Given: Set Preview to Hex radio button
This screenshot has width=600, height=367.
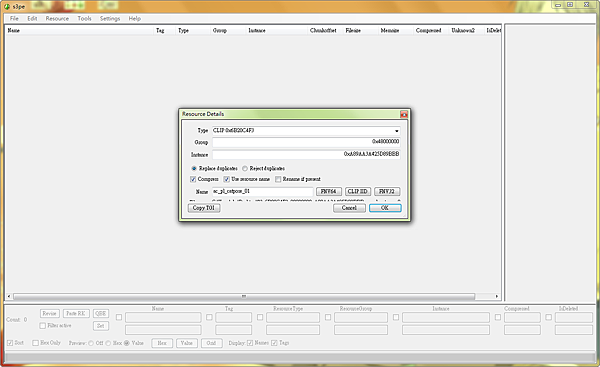Looking at the screenshot, I should (x=108, y=343).
